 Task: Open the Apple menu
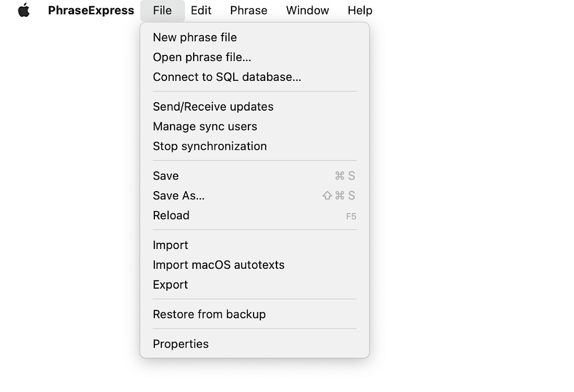(24, 10)
